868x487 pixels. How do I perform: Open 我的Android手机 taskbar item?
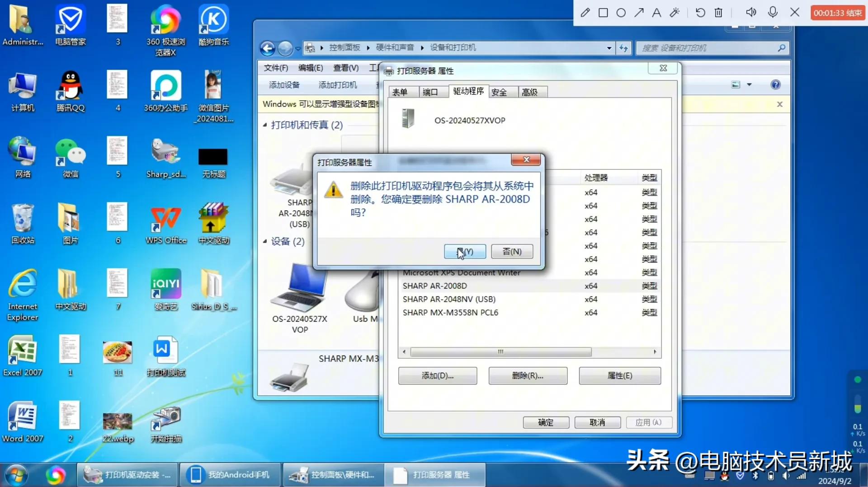coord(230,475)
